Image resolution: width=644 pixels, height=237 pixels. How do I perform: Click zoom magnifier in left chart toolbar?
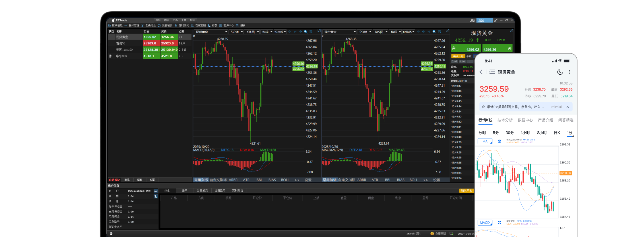tap(306, 32)
